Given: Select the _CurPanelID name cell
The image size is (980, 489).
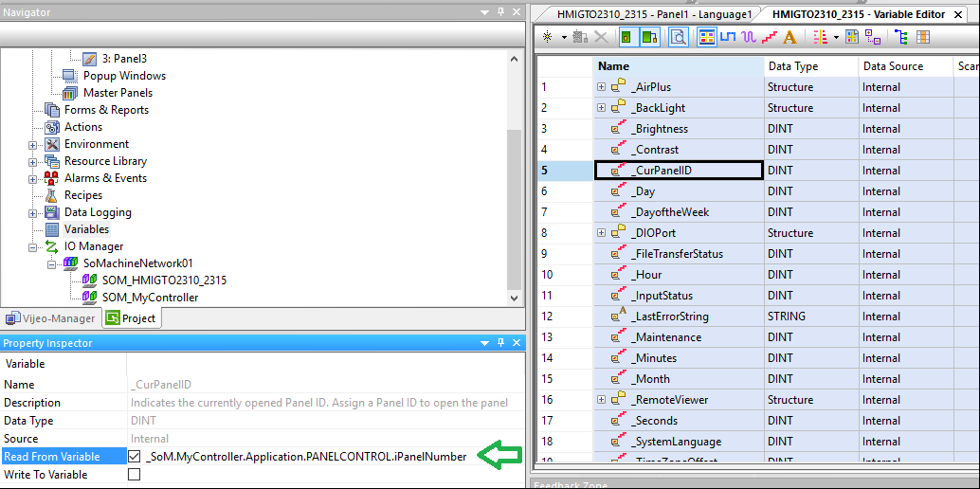Looking at the screenshot, I should click(678, 170).
